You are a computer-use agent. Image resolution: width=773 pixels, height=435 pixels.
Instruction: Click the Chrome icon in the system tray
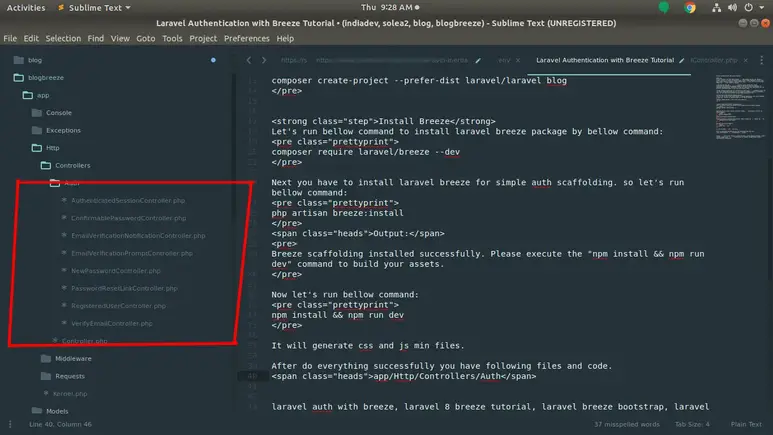click(x=690, y=7)
